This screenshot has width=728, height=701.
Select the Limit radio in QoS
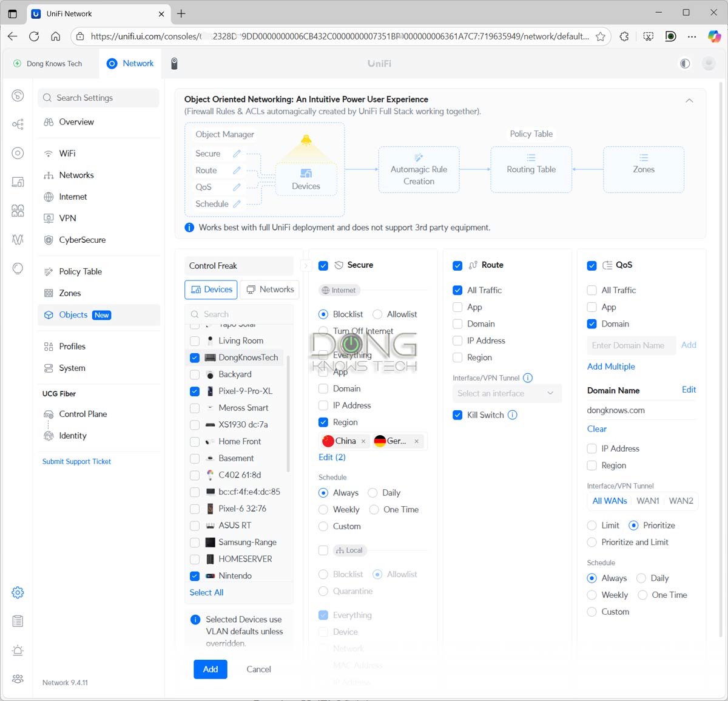[x=592, y=526]
